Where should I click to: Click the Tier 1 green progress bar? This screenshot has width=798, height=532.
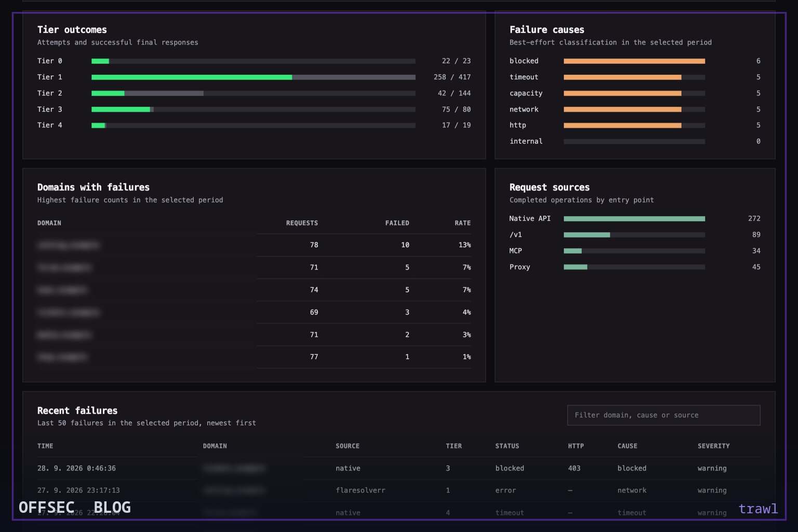tap(192, 77)
